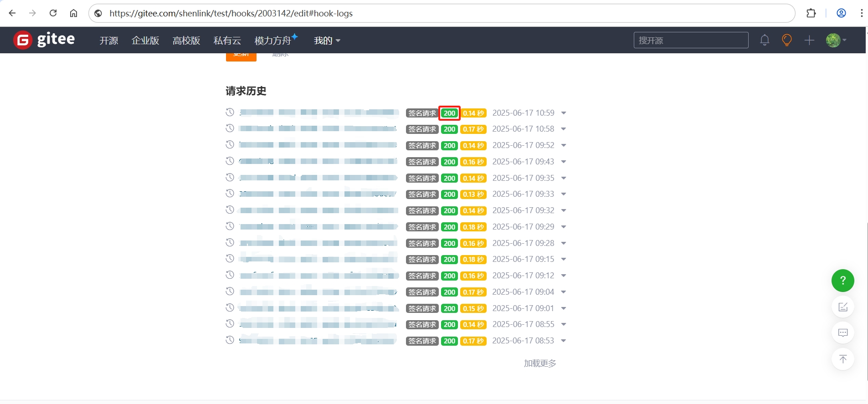
Task: Click resend icon for 09:29 request
Action: tap(230, 226)
